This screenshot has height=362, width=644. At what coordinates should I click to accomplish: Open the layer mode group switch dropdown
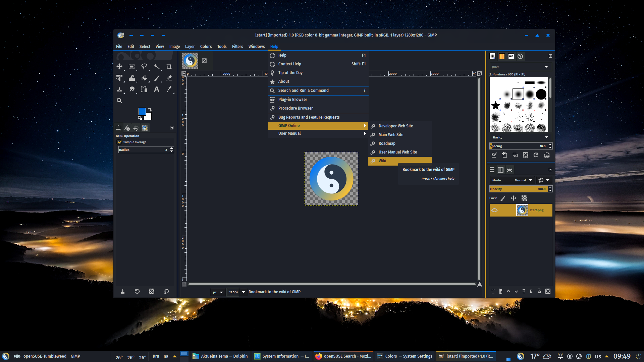(544, 180)
